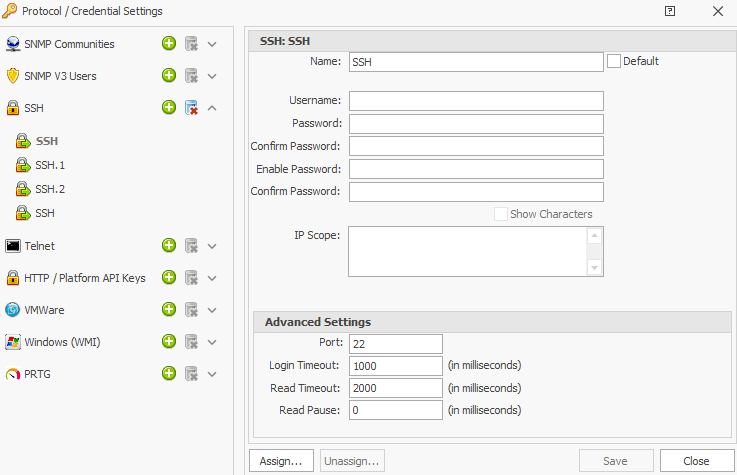Collapse the SSH credentials section
The image size is (737, 475).
[x=212, y=108]
